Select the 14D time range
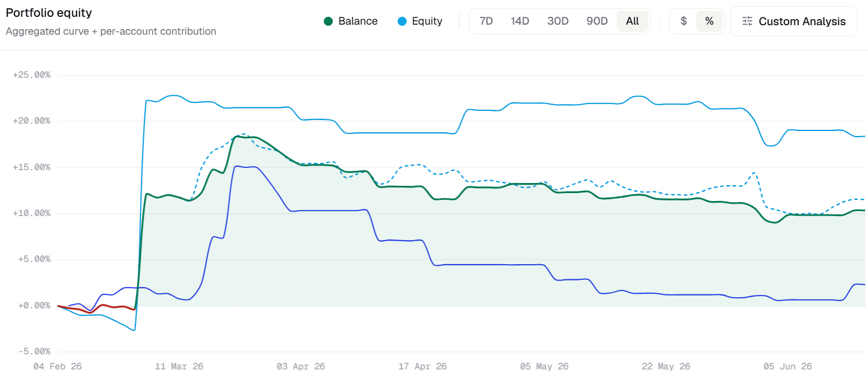The image size is (868, 389). (x=520, y=21)
